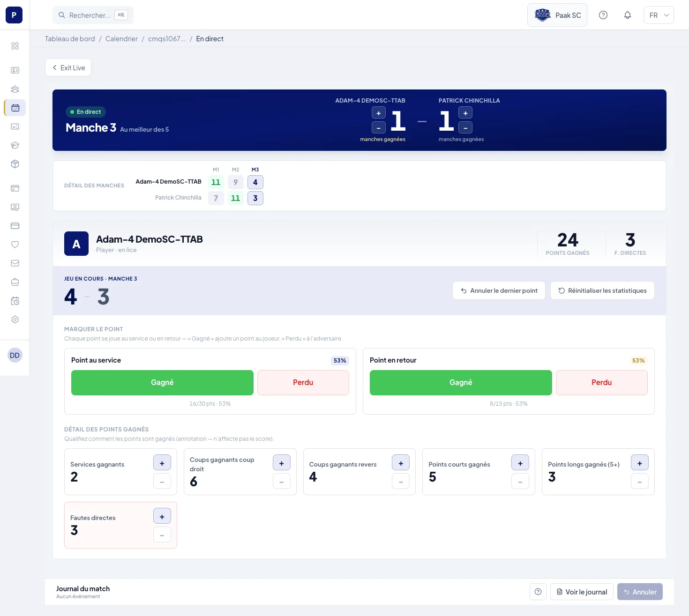Image resolution: width=689 pixels, height=616 pixels.
Task: Add a manche won for Patrick Chinchilla
Action: coord(465,113)
